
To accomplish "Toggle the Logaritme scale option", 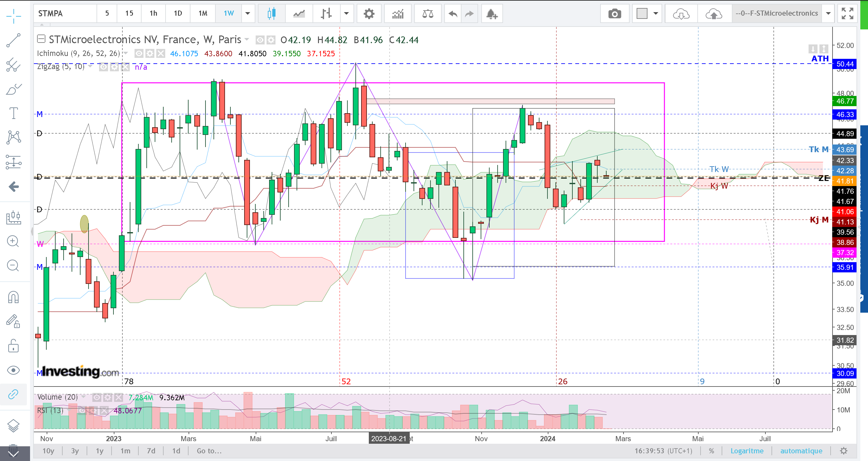I will tap(747, 451).
